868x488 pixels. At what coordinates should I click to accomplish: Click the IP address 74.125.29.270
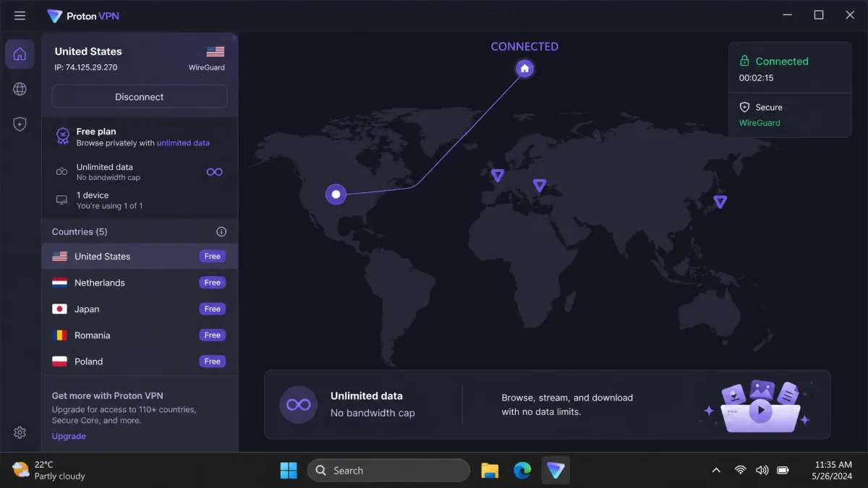86,67
